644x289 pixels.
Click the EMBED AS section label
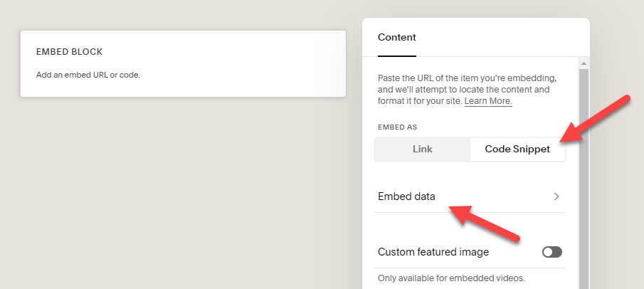click(397, 127)
